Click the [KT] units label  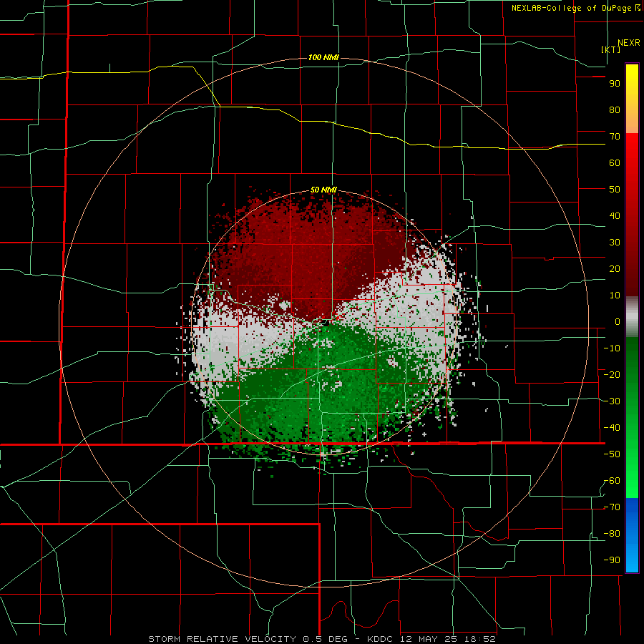610,49
